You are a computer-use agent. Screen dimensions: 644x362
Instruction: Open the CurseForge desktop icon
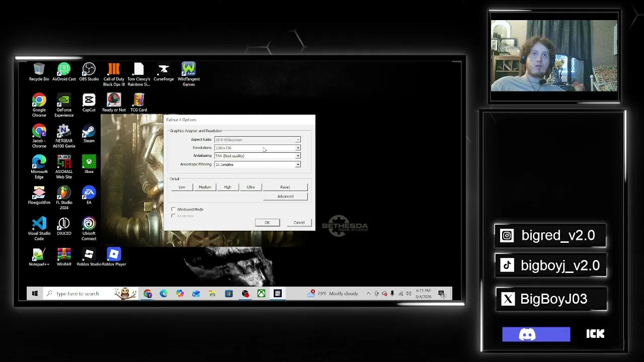click(x=164, y=72)
